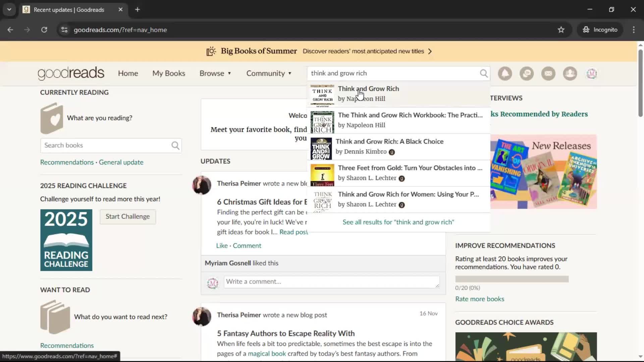Image resolution: width=644 pixels, height=362 pixels.
Task: Open the magical book link
Action: [267, 354]
